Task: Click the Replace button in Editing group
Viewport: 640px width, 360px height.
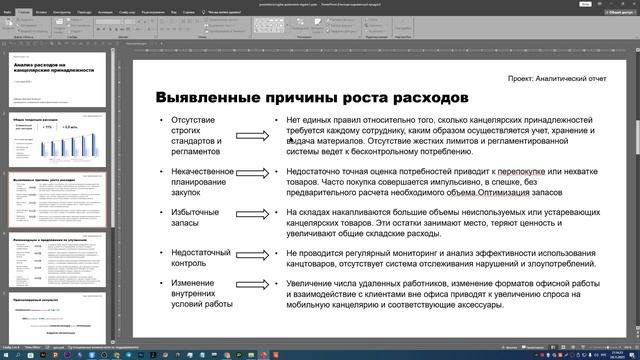Action: click(374, 25)
